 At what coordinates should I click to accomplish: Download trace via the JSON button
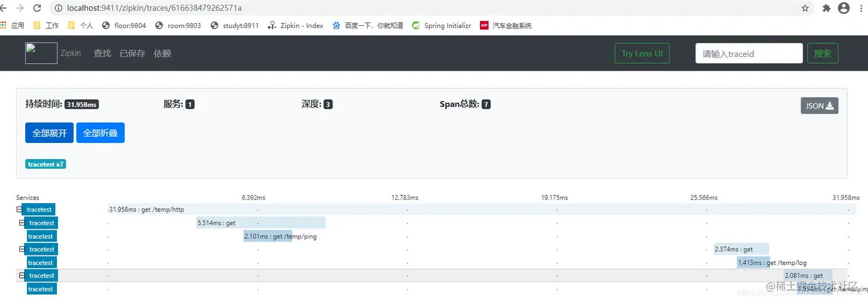819,106
